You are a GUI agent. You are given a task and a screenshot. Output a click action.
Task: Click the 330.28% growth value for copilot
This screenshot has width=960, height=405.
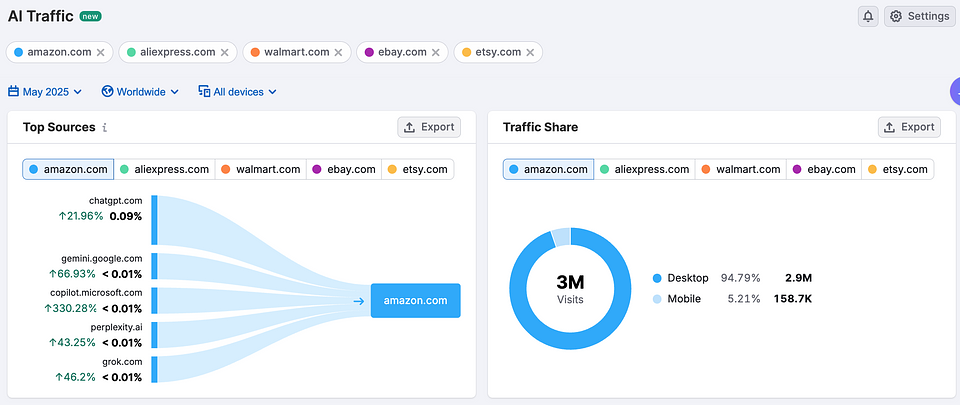coord(70,308)
